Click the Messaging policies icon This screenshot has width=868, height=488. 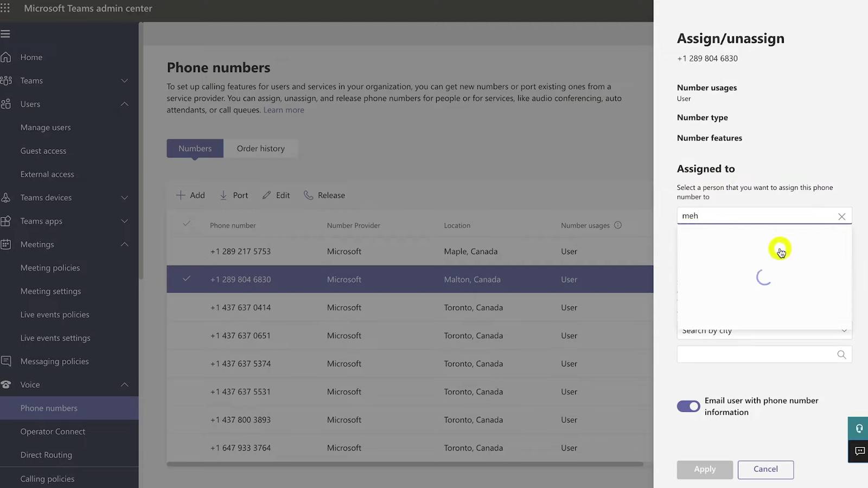point(6,361)
